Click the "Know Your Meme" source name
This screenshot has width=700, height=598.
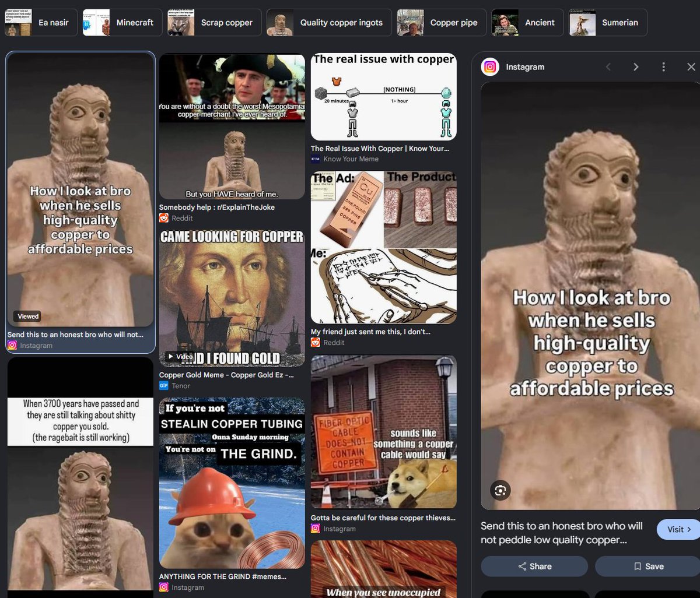click(351, 159)
